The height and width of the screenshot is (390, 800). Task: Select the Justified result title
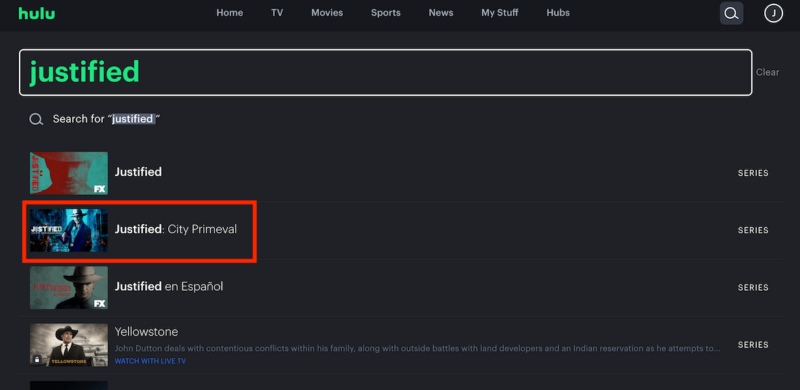[138, 172]
